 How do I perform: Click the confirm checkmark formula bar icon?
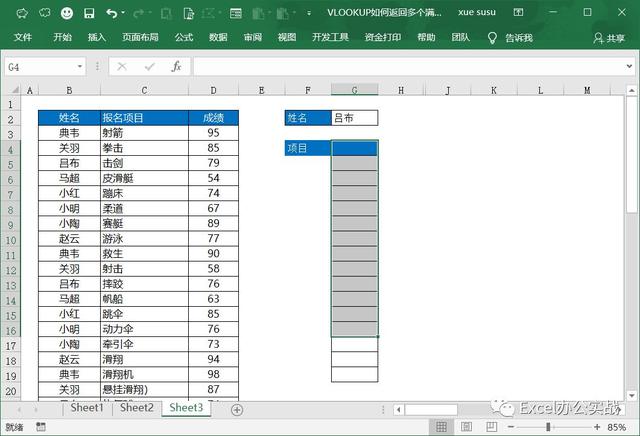coord(149,67)
